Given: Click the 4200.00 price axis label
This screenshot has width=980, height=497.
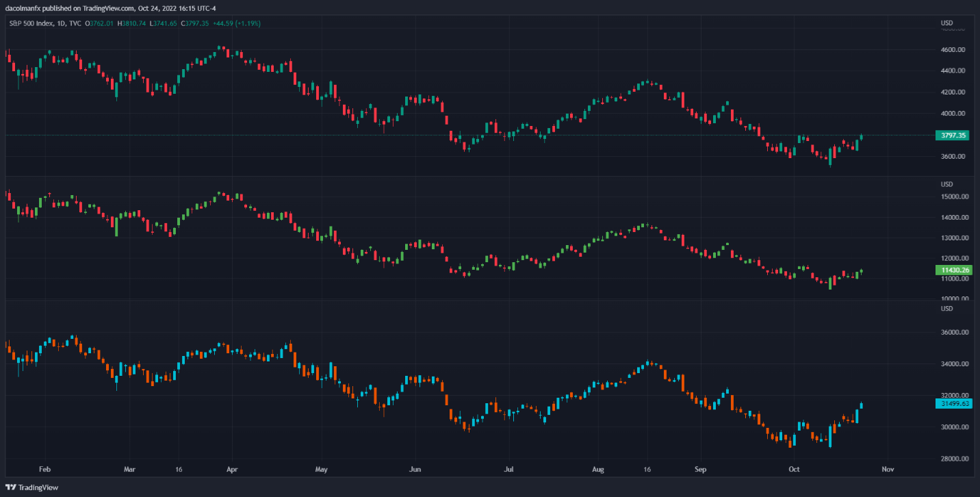Looking at the screenshot, I should click(953, 92).
